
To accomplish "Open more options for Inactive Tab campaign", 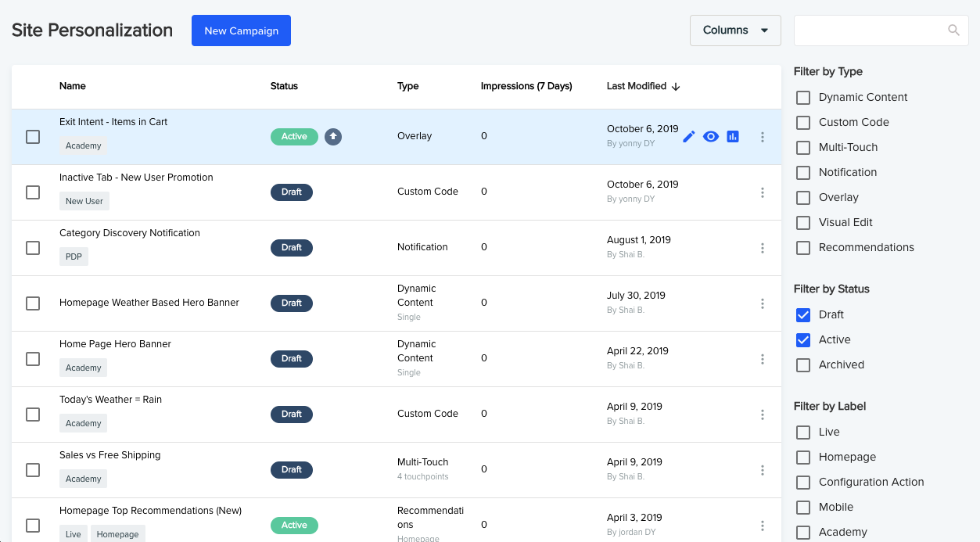I will [x=763, y=192].
